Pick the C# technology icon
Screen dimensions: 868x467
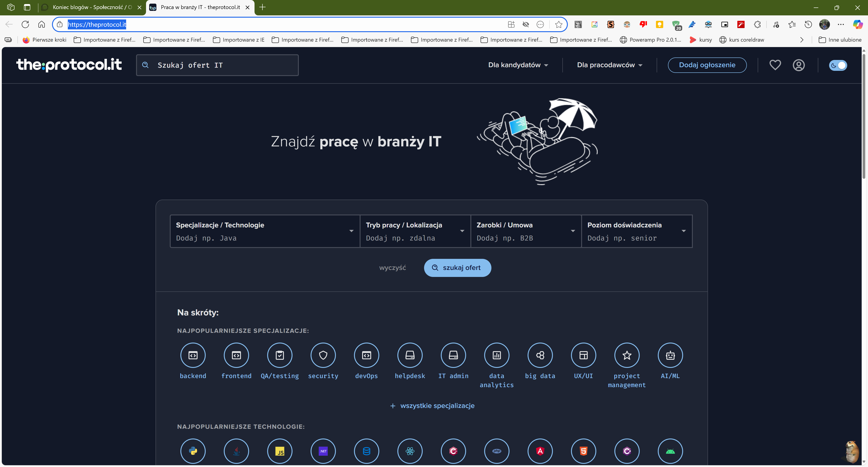(627, 451)
